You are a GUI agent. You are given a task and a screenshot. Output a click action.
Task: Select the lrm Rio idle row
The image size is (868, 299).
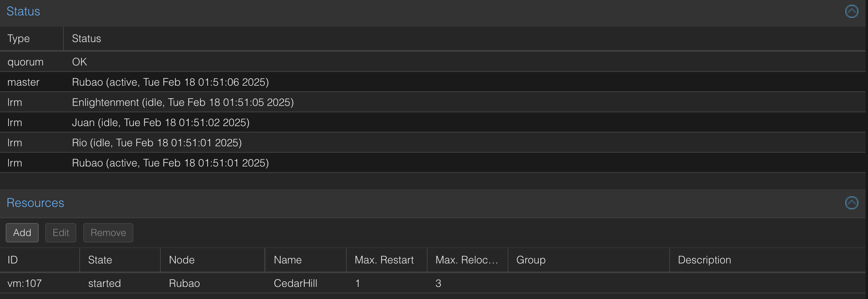pyautogui.click(x=432, y=143)
